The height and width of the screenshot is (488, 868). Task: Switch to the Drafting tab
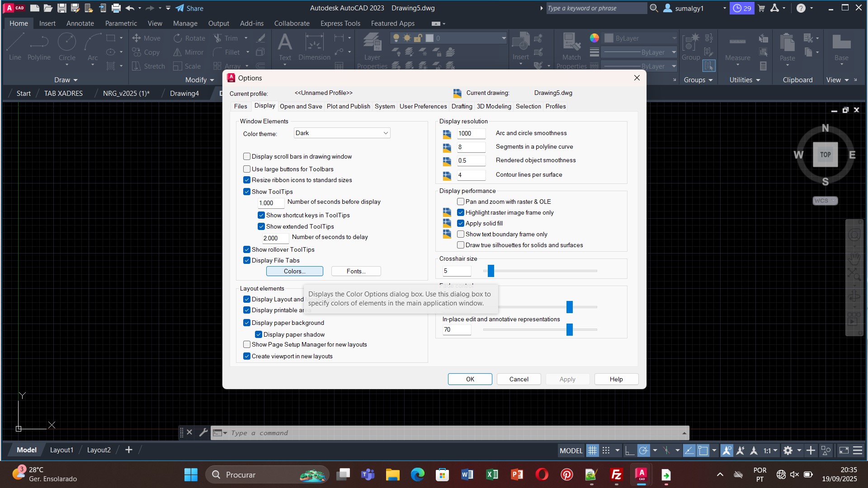pyautogui.click(x=462, y=106)
